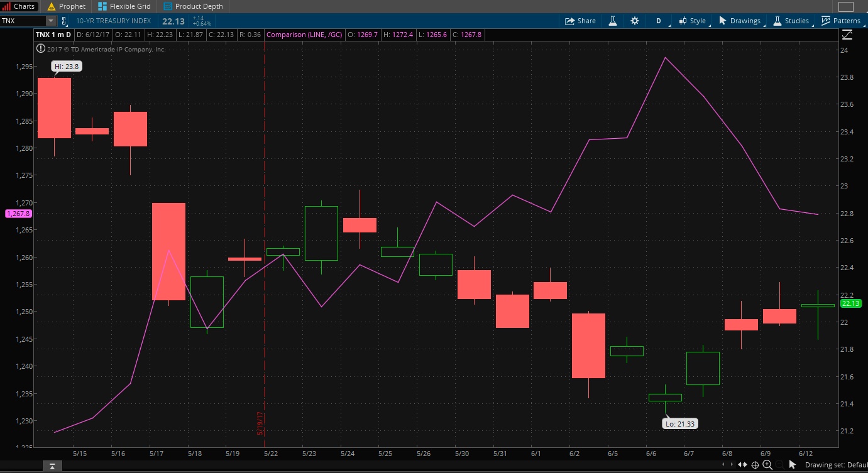Click the TNX symbol input field
The image size is (868, 473).
[24, 21]
